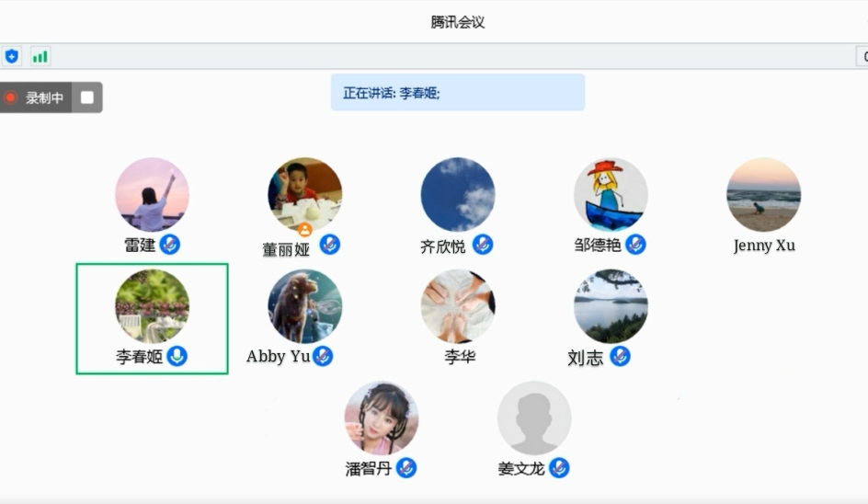Click the microphone icon next to 姜文龙
This screenshot has width=868, height=504.
click(x=558, y=468)
